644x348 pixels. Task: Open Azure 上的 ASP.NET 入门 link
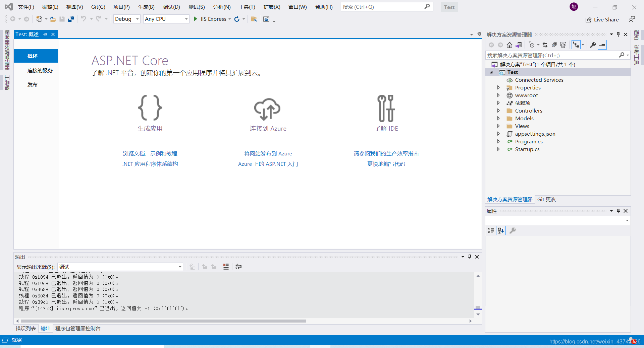268,164
